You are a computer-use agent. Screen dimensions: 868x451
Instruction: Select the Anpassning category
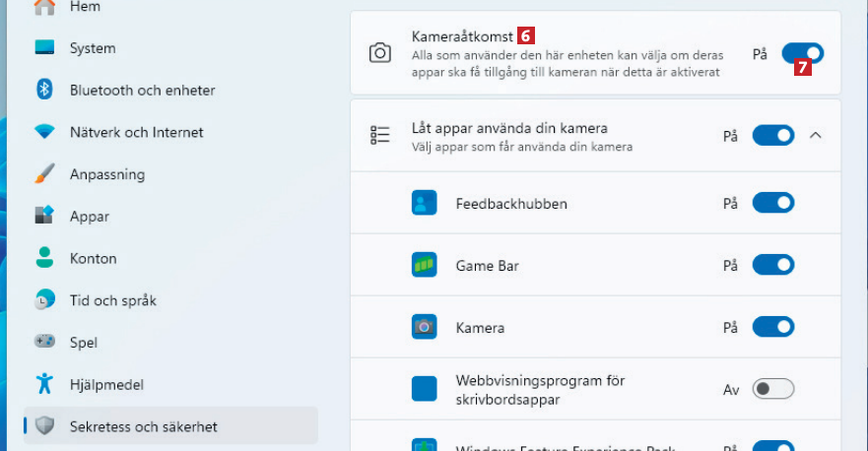click(x=170, y=173)
